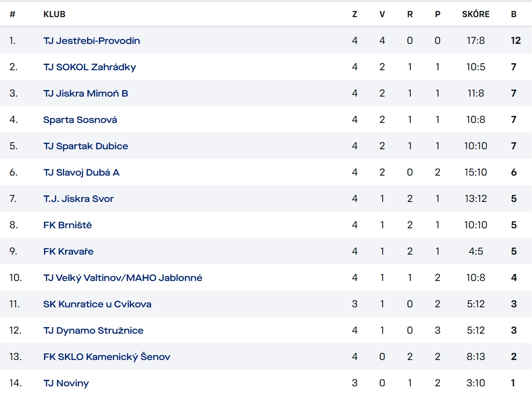The width and height of the screenshot is (532, 396).
Task: Click the V wins column header
Action: [382, 14]
